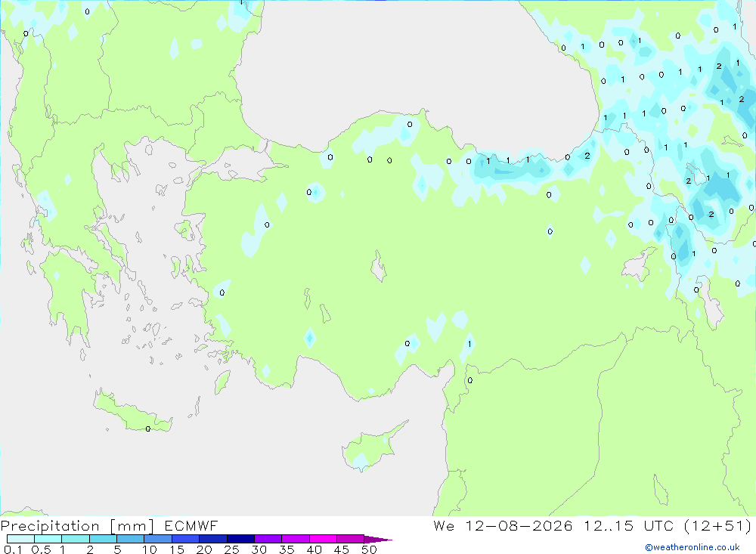Screen dimensions: 756x554
Task: Click the 35–40 mm purple legend swatch
Action: pos(295,539)
